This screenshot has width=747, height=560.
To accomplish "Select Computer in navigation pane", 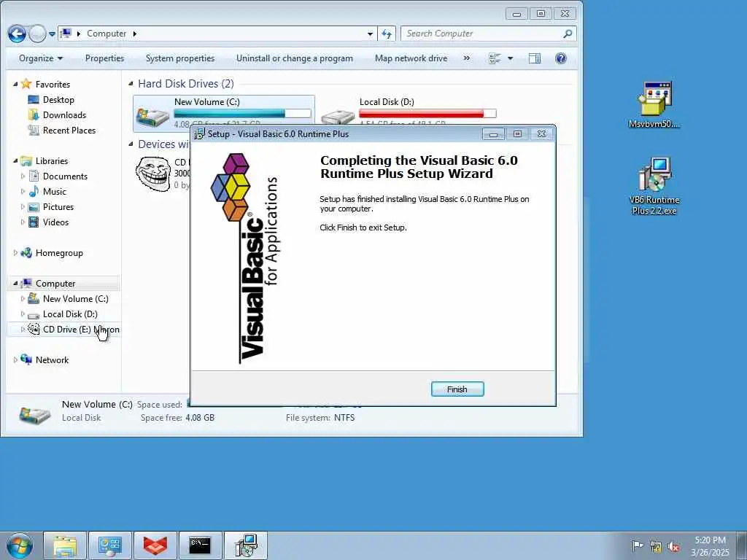I will (x=55, y=284).
